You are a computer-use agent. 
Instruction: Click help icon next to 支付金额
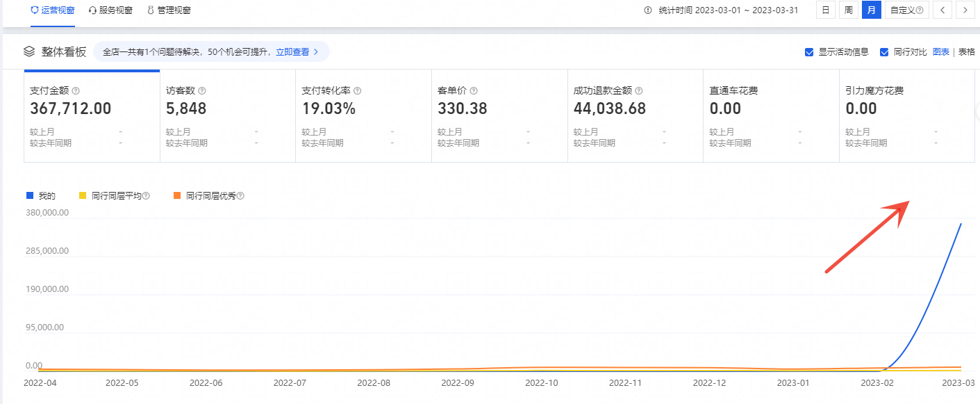pos(76,91)
